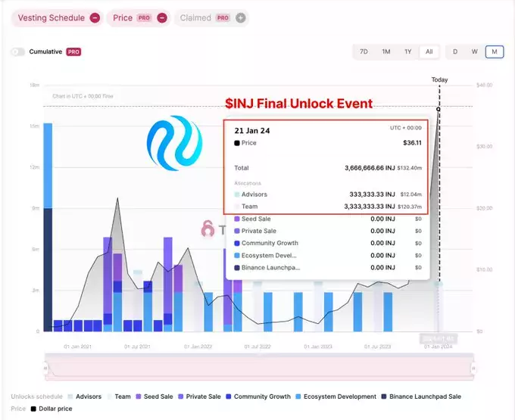
Task: Click the '3,333,333.33 INJ' Team amount
Action: 370,207
